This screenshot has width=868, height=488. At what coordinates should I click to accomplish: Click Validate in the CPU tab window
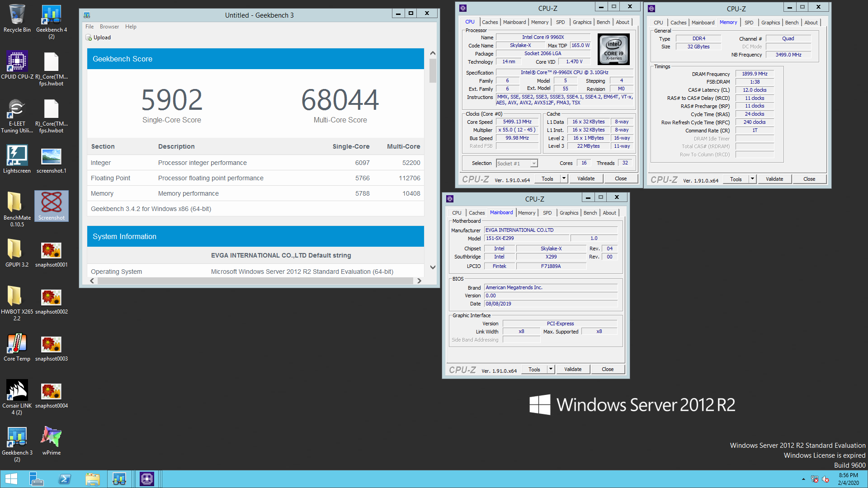tap(586, 178)
